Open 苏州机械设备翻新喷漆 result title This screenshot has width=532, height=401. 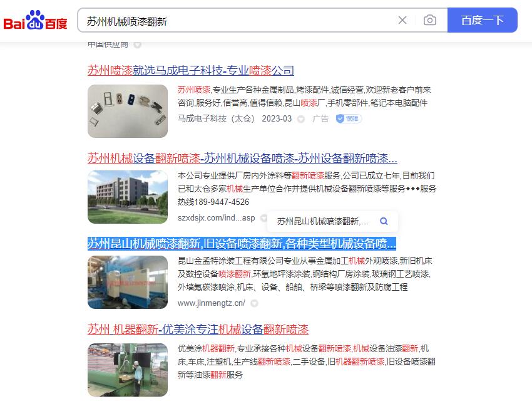(x=242, y=158)
